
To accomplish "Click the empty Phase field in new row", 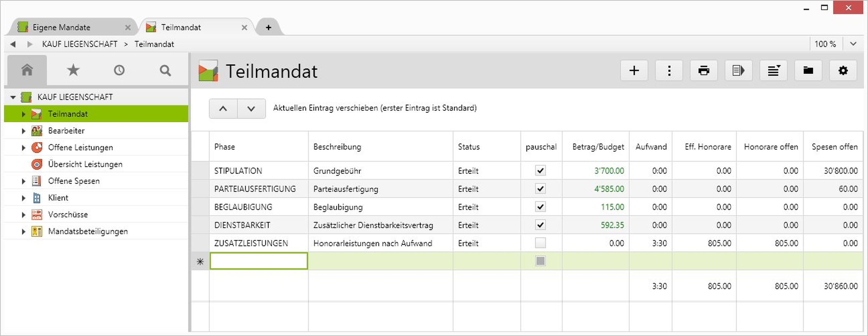I will tap(258, 261).
